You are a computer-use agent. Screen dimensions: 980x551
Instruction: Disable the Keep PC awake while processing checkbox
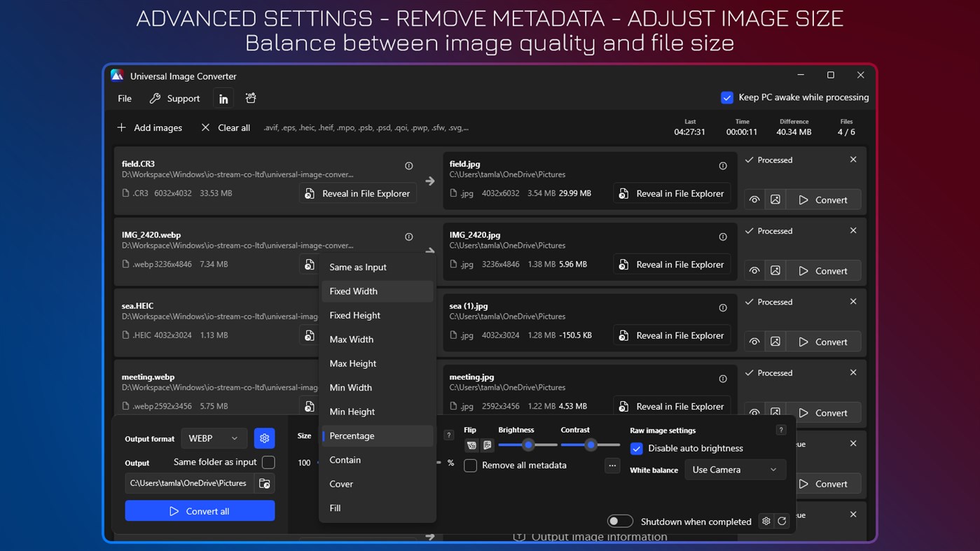726,98
